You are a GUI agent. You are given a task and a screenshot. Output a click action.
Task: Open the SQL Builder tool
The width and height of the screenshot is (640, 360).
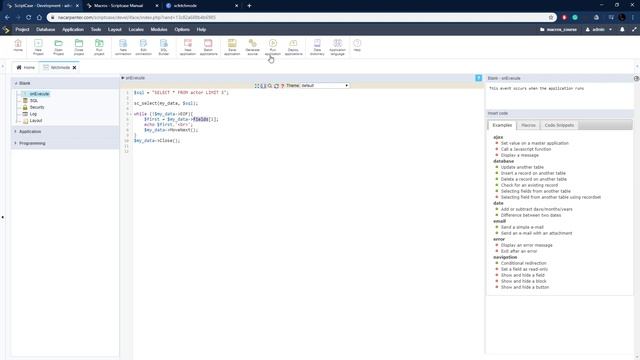[164, 47]
